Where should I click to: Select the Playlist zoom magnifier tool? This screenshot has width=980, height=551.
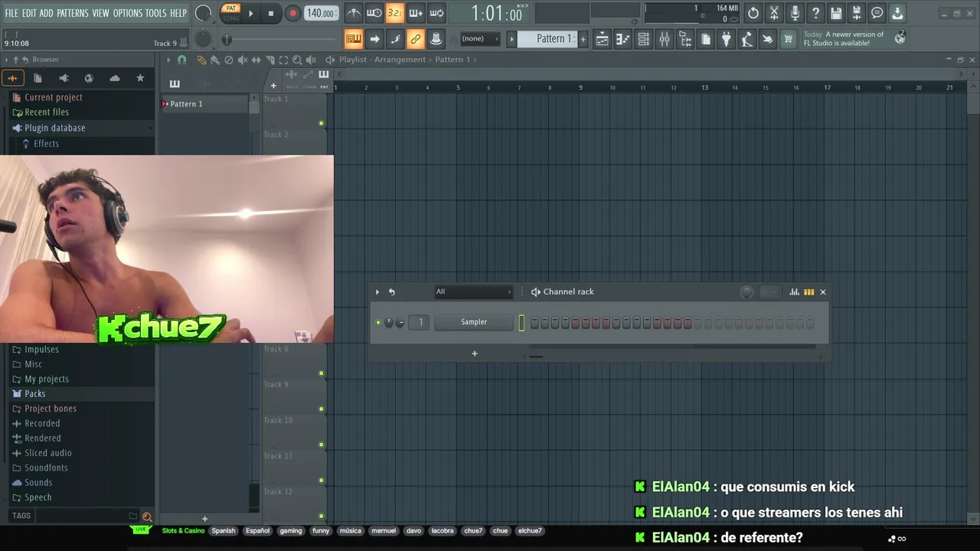pyautogui.click(x=297, y=60)
